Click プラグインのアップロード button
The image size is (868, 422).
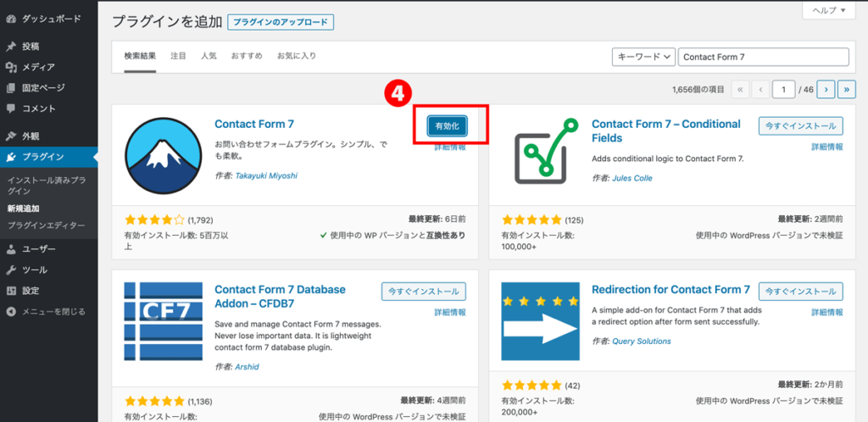click(x=281, y=23)
